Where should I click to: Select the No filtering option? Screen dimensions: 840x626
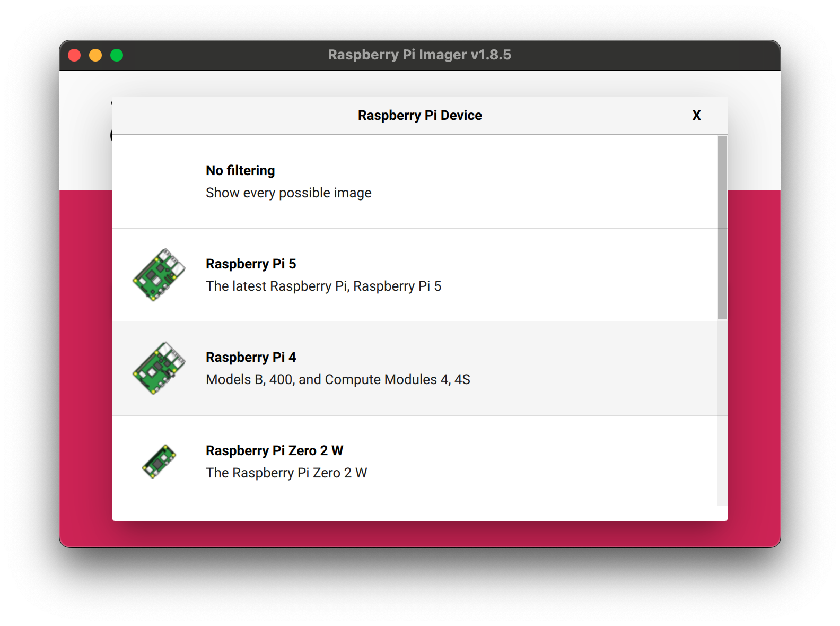click(240, 170)
